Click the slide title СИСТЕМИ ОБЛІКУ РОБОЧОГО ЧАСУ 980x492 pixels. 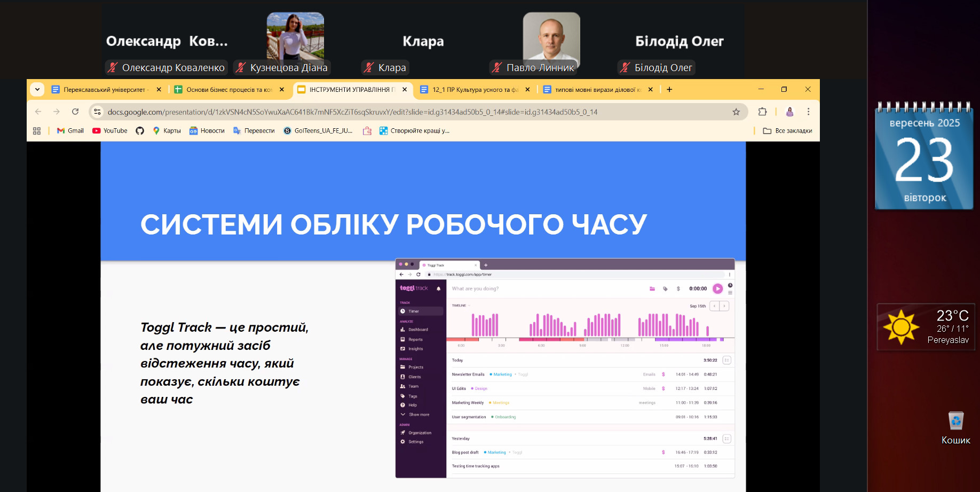point(393,224)
